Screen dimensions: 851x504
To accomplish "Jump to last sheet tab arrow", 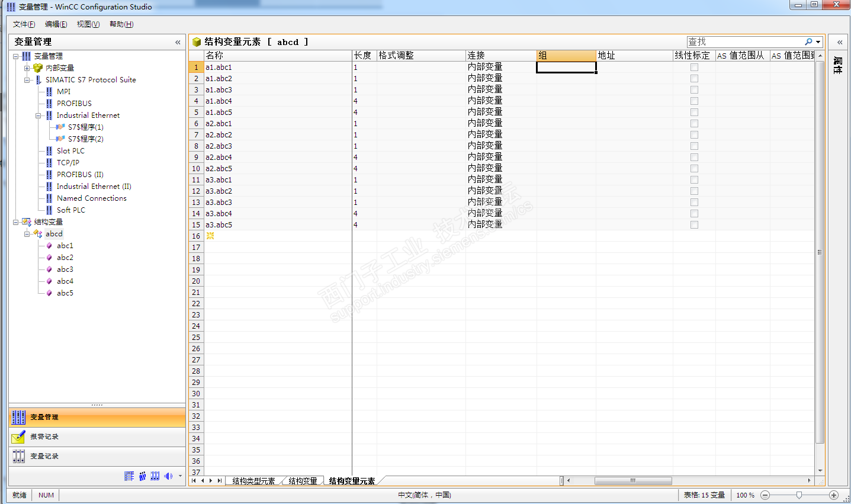I will (220, 481).
